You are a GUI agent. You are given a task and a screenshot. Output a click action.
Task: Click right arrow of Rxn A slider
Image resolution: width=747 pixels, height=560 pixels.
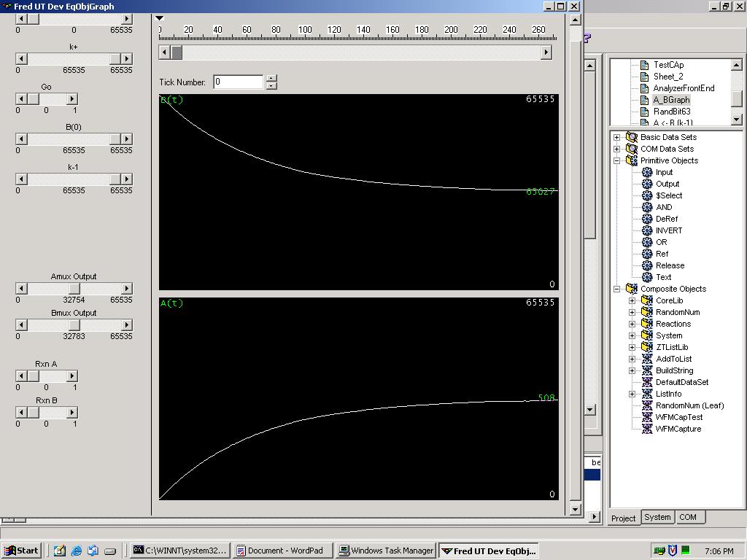coord(72,376)
